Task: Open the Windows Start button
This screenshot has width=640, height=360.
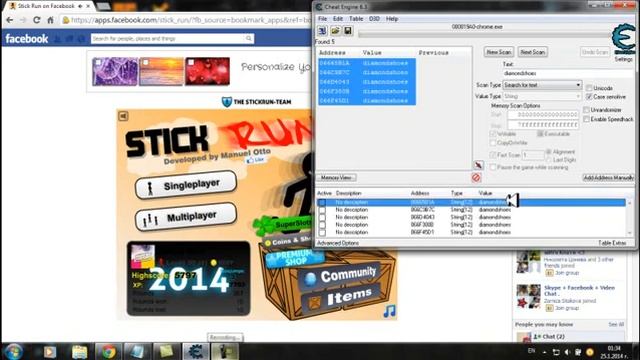Action: click(13, 351)
